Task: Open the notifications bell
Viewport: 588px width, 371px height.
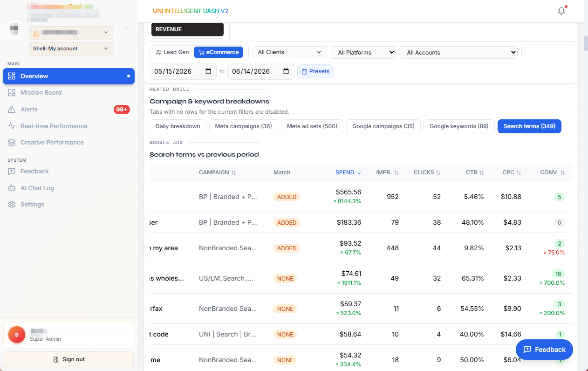Action: point(561,11)
